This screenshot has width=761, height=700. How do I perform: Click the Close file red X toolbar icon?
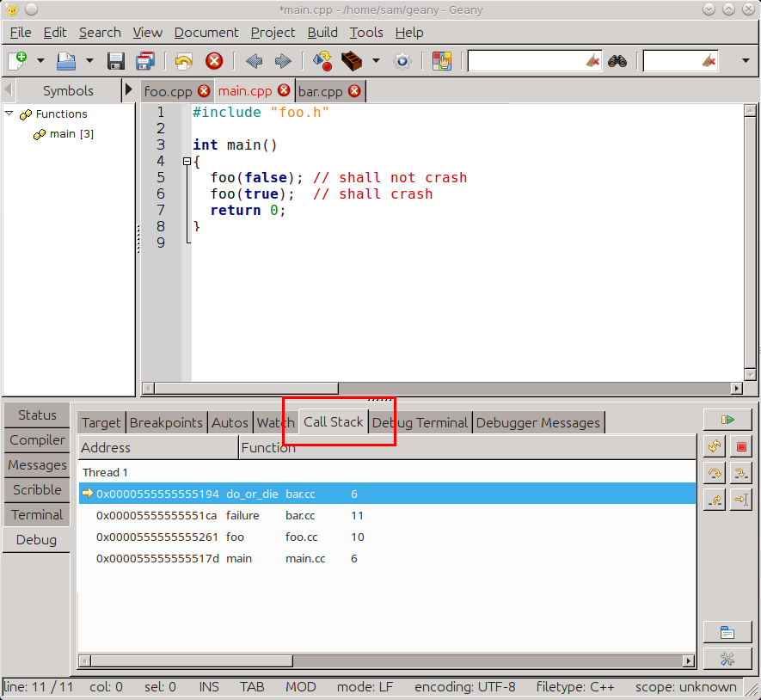point(214,61)
